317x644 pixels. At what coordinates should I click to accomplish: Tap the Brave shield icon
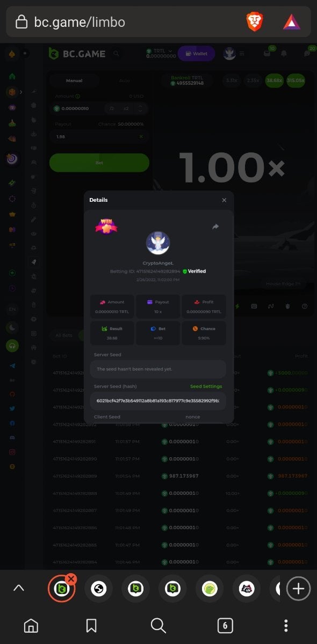point(255,21)
